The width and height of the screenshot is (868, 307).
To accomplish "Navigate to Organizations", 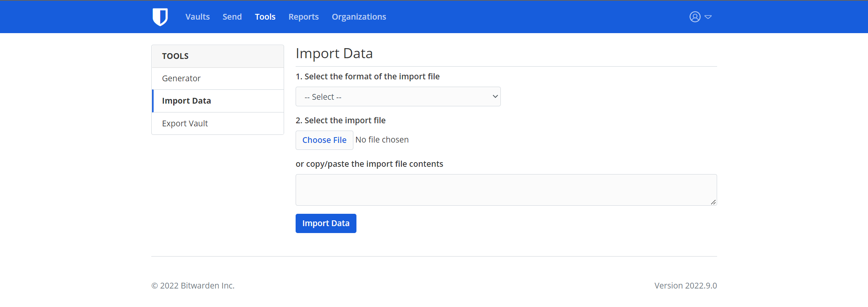I will point(359,17).
